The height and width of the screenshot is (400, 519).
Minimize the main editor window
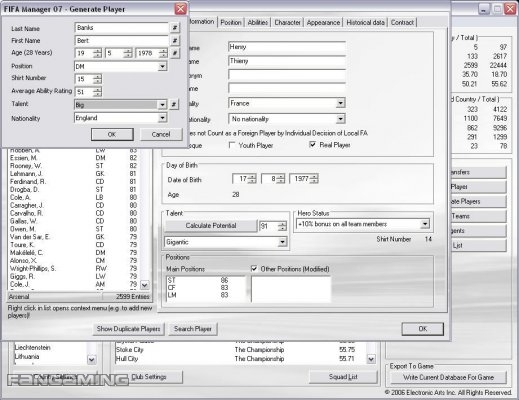click(x=484, y=9)
